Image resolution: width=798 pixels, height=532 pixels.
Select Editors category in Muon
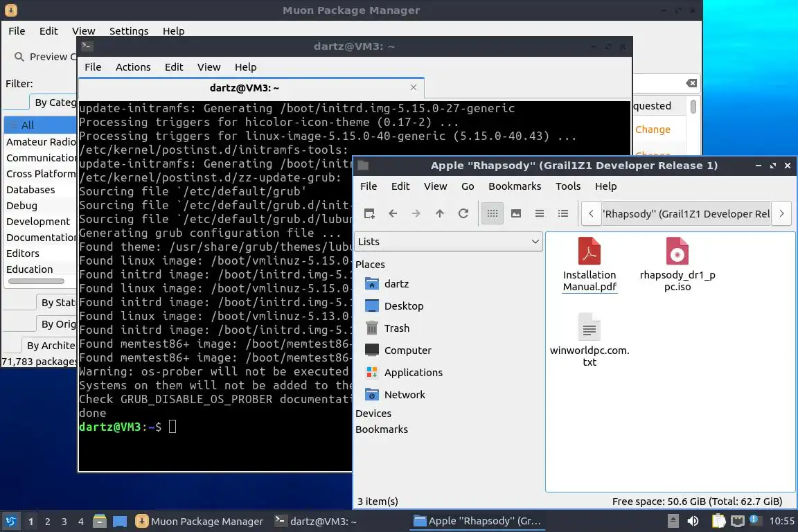pos(41,254)
